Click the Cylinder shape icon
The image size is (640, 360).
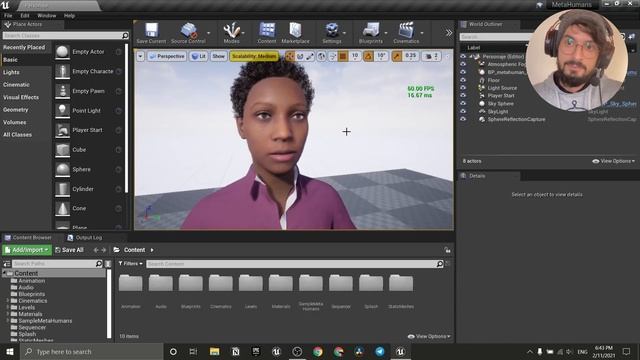pos(62,189)
